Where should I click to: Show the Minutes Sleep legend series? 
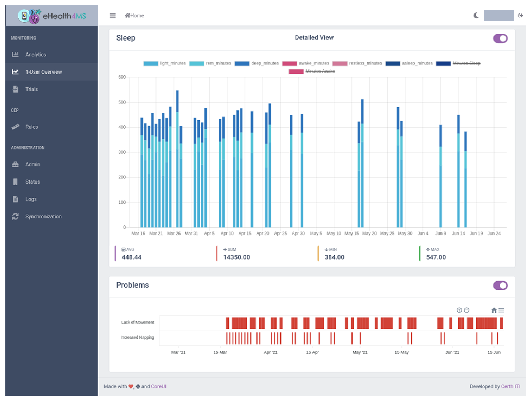pos(466,63)
